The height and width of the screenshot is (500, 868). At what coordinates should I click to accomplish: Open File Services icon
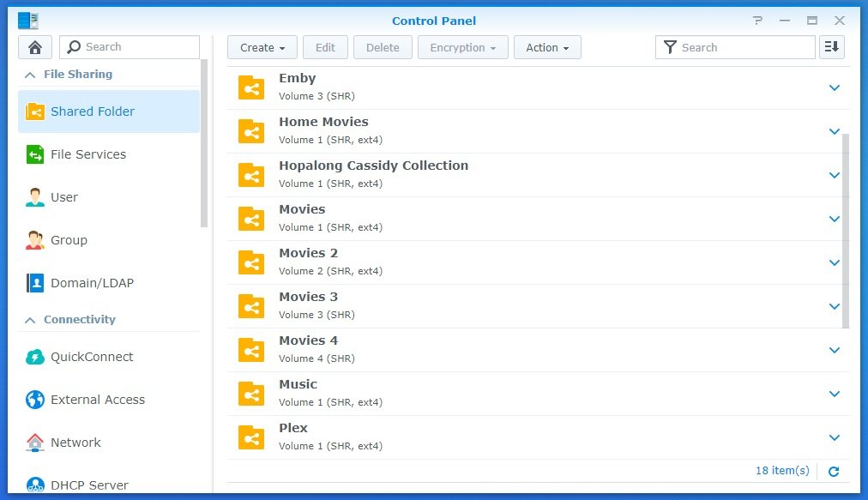click(35, 154)
